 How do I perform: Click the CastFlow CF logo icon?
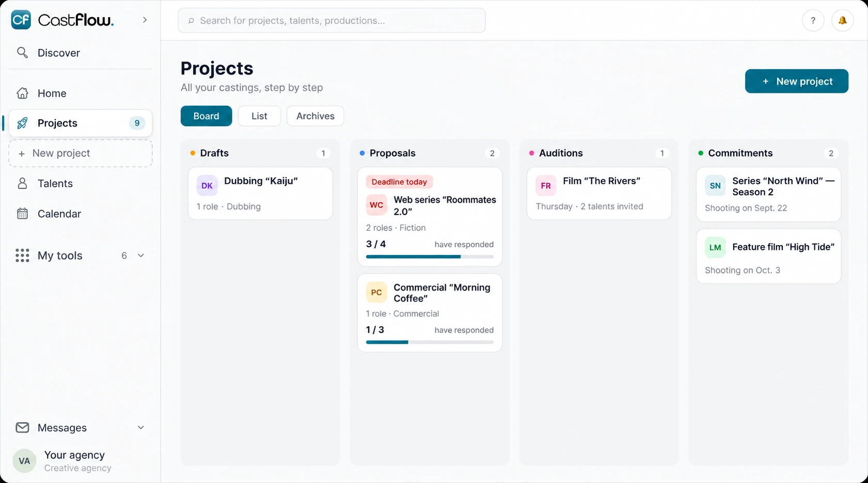pos(21,20)
